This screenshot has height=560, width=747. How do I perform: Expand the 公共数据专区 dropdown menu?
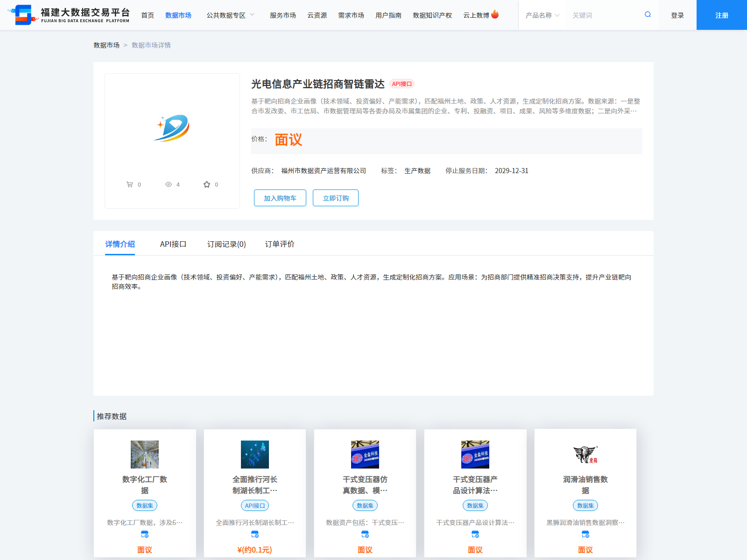click(231, 15)
